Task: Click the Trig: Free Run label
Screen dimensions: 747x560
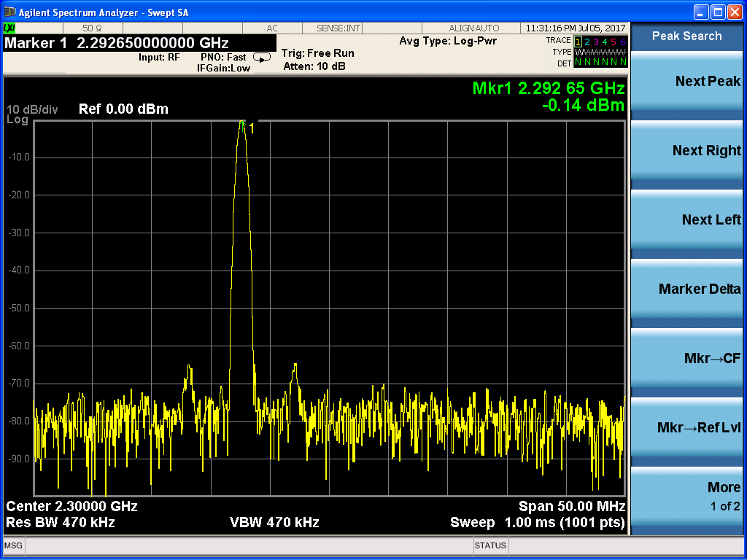Action: point(318,53)
